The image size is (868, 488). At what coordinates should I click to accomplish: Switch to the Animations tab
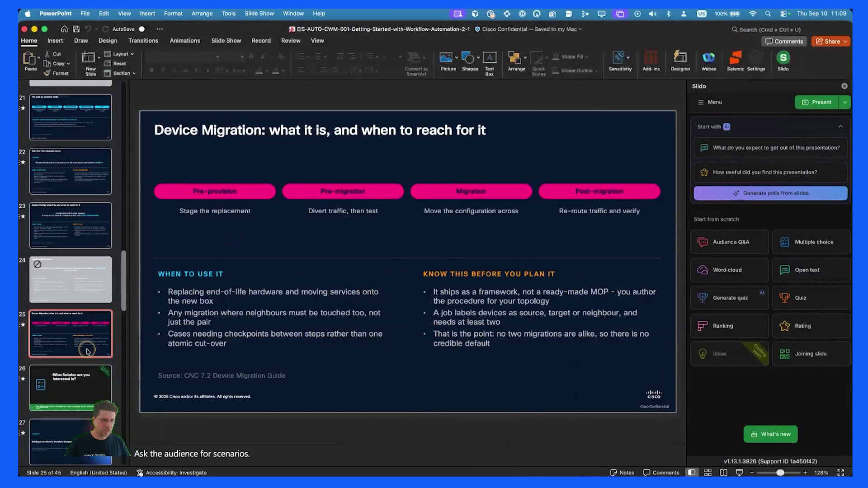(x=185, y=41)
